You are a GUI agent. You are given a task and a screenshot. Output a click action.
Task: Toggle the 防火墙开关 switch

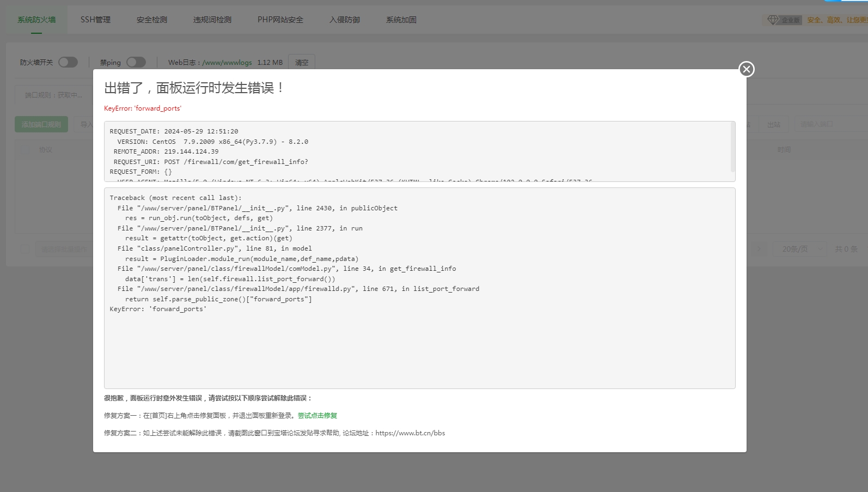tap(68, 62)
